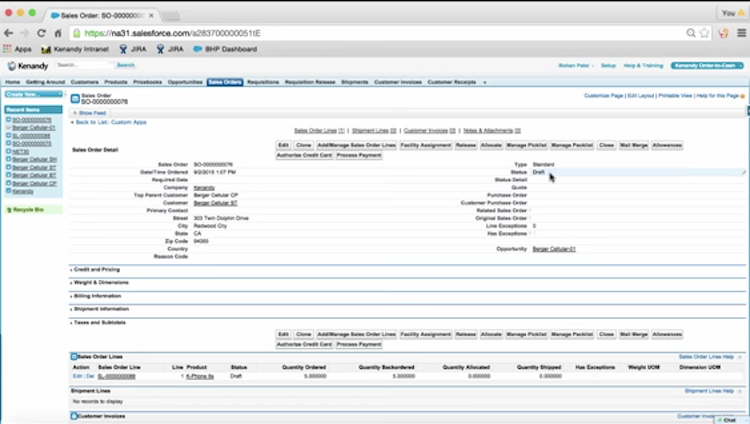
Task: Open the Rohan Patel user menu
Action: (576, 66)
